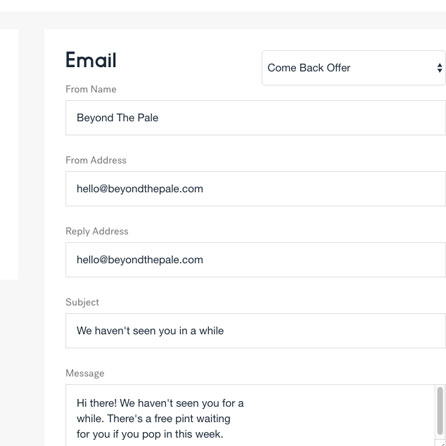Click the Message label
The width and height of the screenshot is (446, 446).
pyautogui.click(x=85, y=373)
